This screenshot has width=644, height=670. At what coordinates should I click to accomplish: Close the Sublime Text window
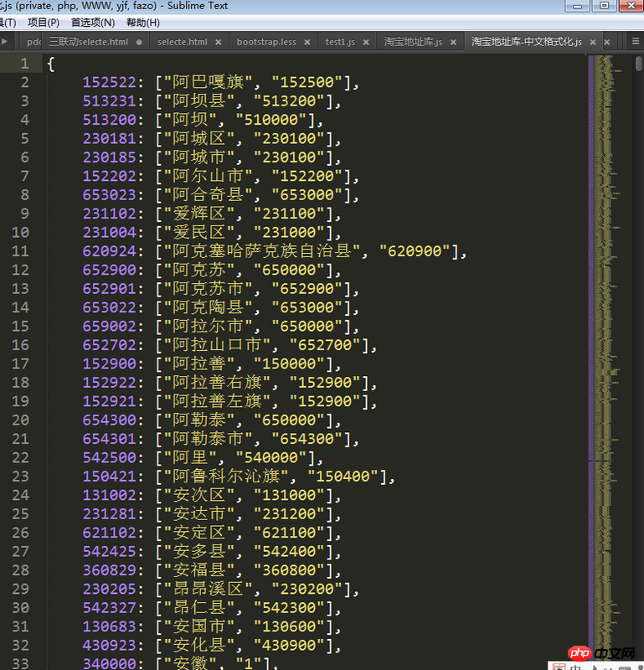[631, 6]
